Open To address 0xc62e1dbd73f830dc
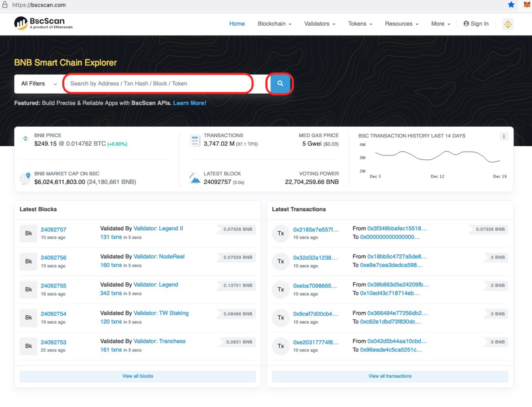The image size is (532, 407). [391, 322]
